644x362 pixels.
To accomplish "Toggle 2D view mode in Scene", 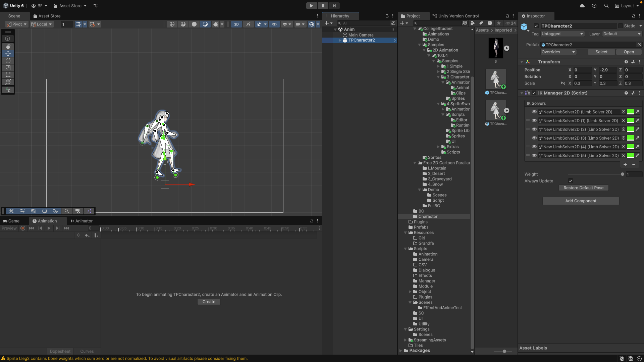I will 236,24.
